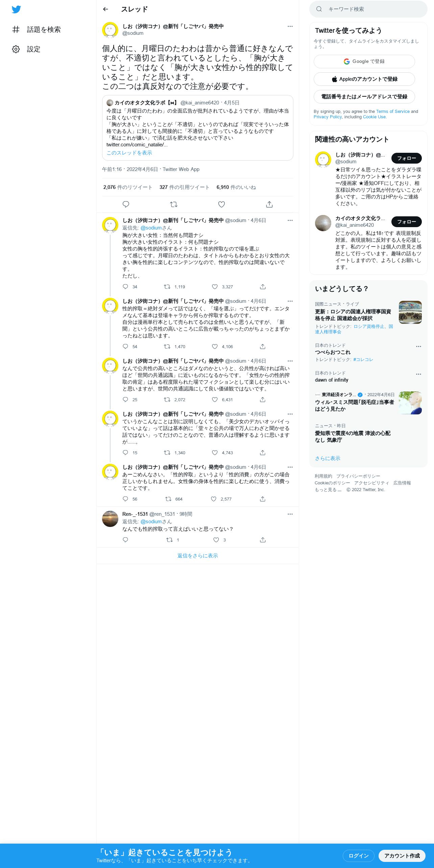Open the Terms of Service link

point(393,111)
